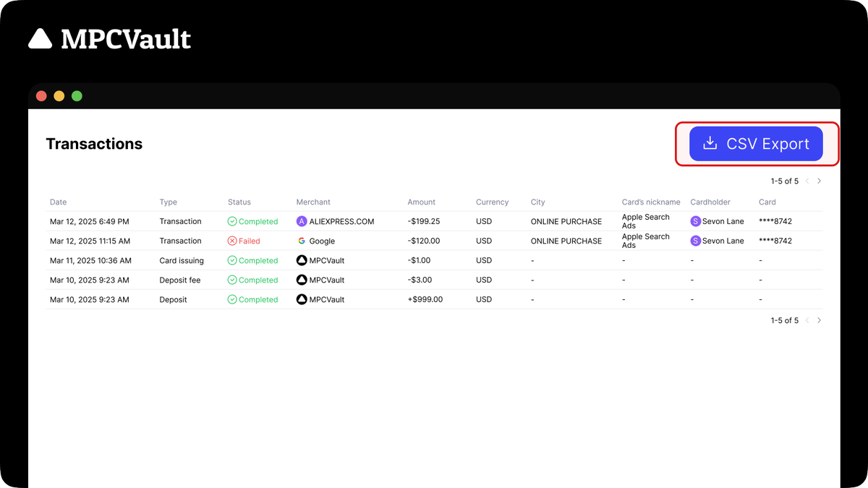Click the ALIEXPRESS.COM merchant name
Viewport: 868px width, 488px height.
(342, 221)
